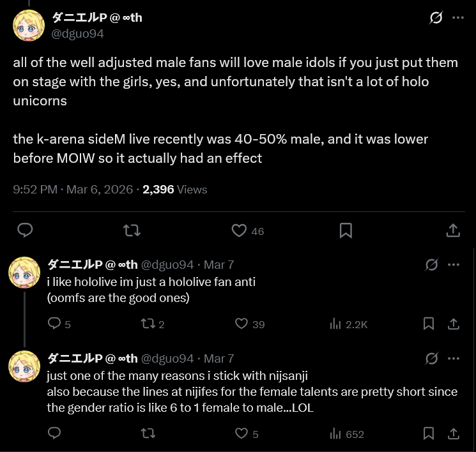This screenshot has width=476, height=452.
Task: Reply to the hololive fan anti tweet
Action: [x=55, y=324]
